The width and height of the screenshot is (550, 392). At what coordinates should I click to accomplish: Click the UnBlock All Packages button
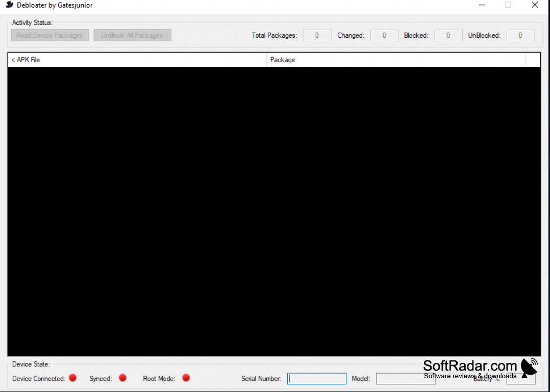[132, 35]
